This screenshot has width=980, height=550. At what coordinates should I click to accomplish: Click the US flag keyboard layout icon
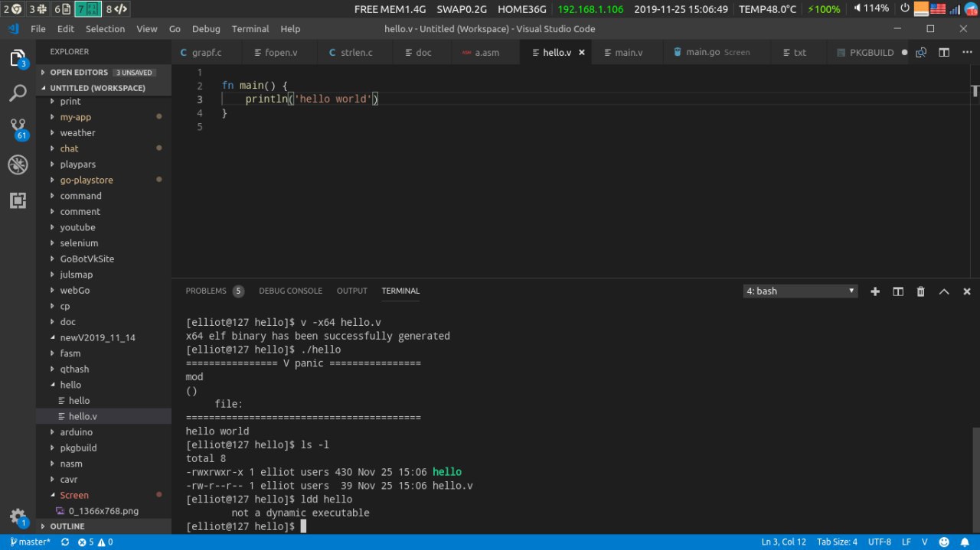(x=937, y=9)
